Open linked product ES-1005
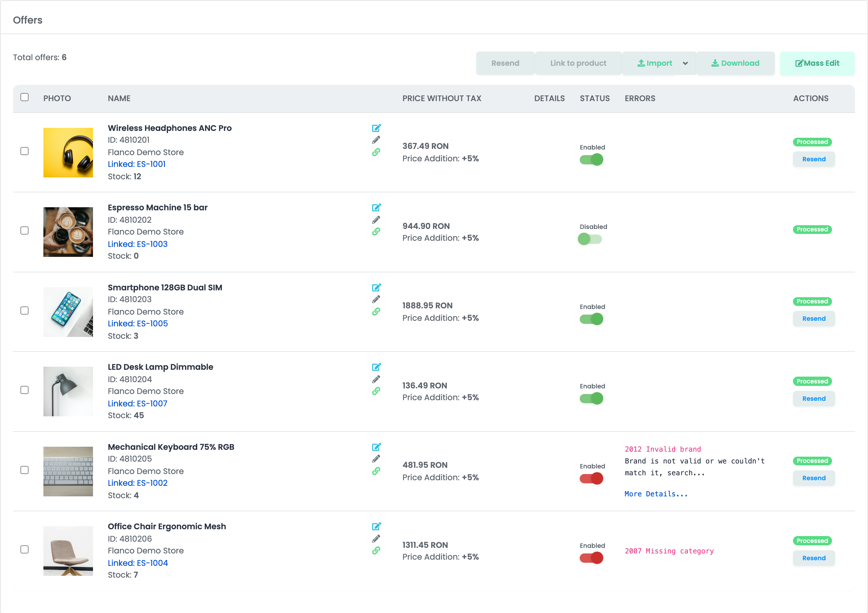Screen dimensions: 868x613 point(138,324)
